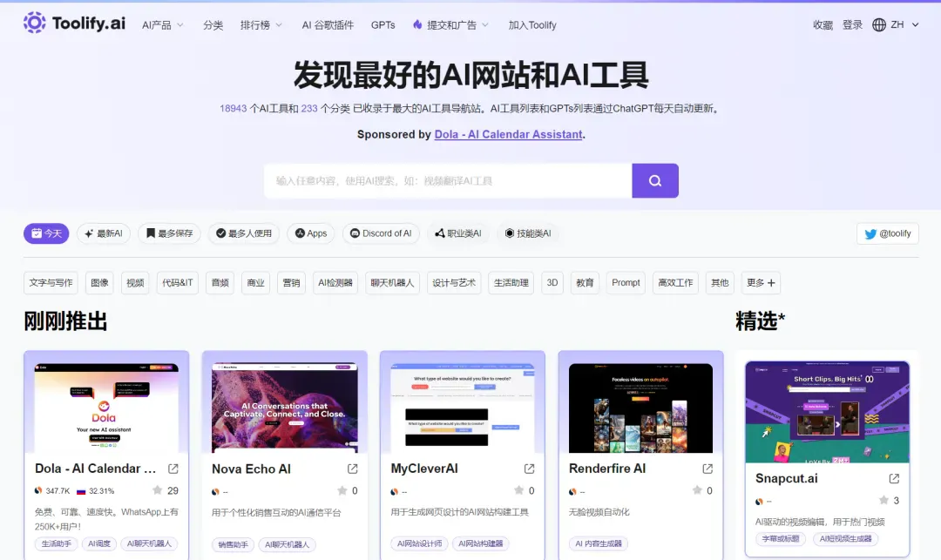Open external link icon on Nova Echo AI

(352, 469)
